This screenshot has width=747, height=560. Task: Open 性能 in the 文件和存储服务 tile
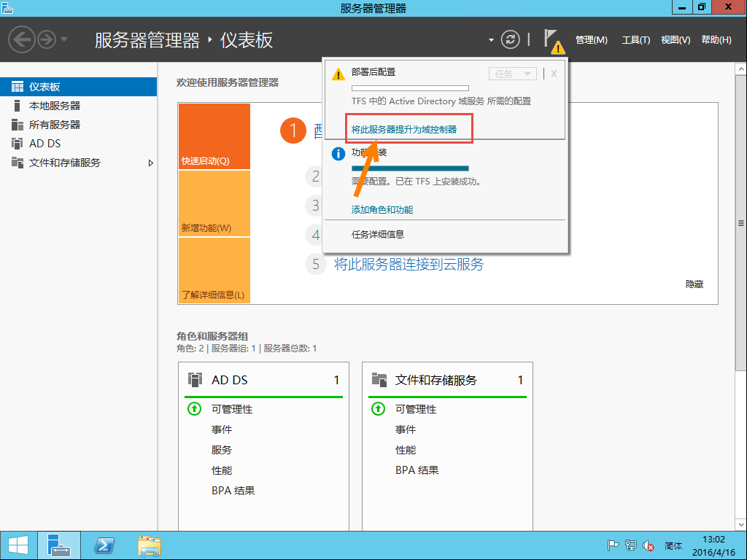pyautogui.click(x=406, y=450)
